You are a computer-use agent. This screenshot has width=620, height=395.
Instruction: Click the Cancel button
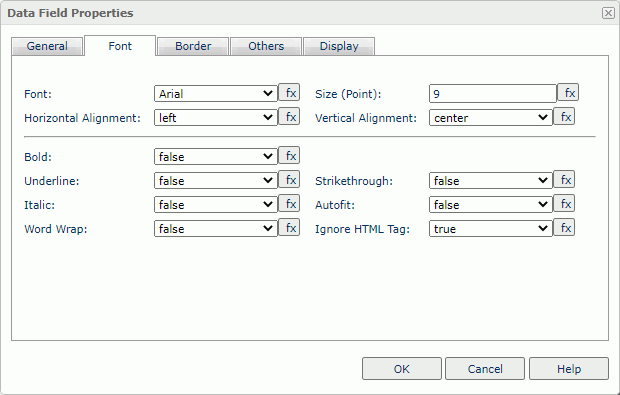(x=485, y=369)
